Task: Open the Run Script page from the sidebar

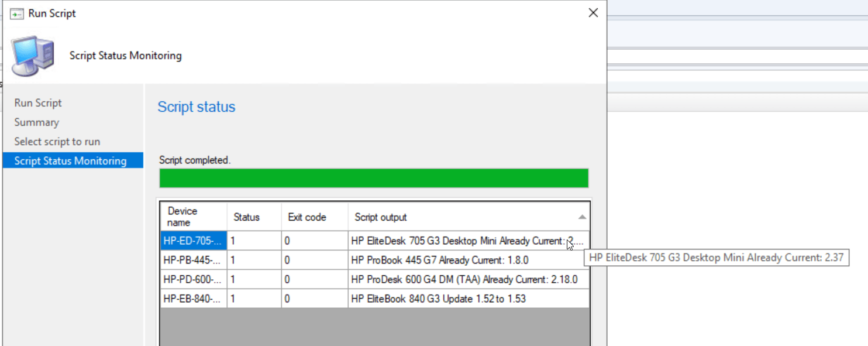Action: coord(37,102)
